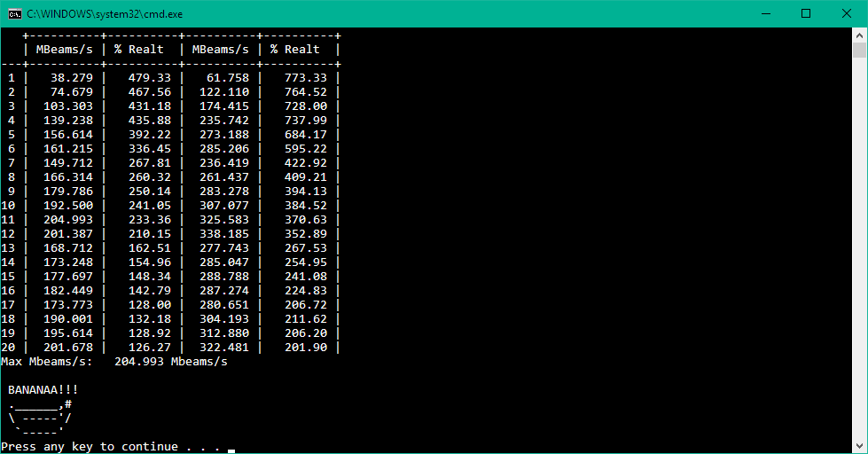868x454 pixels.
Task: Click the scrollbar up arrow
Action: pyautogui.click(x=859, y=35)
